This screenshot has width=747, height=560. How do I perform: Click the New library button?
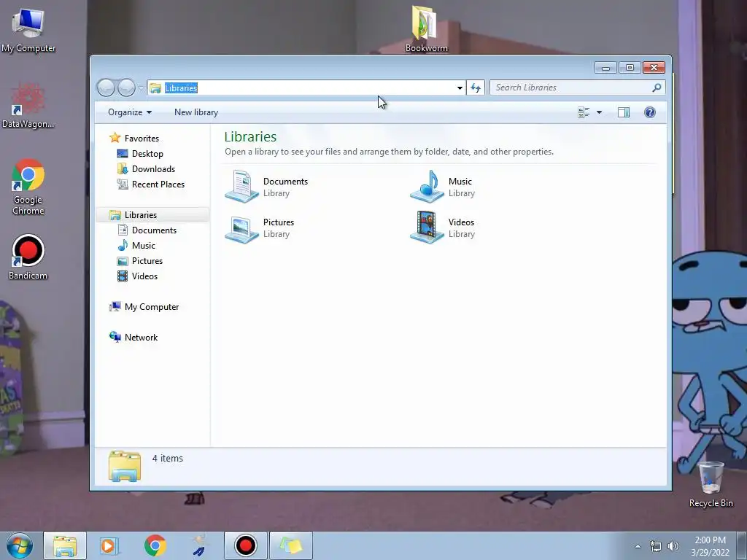tap(196, 112)
